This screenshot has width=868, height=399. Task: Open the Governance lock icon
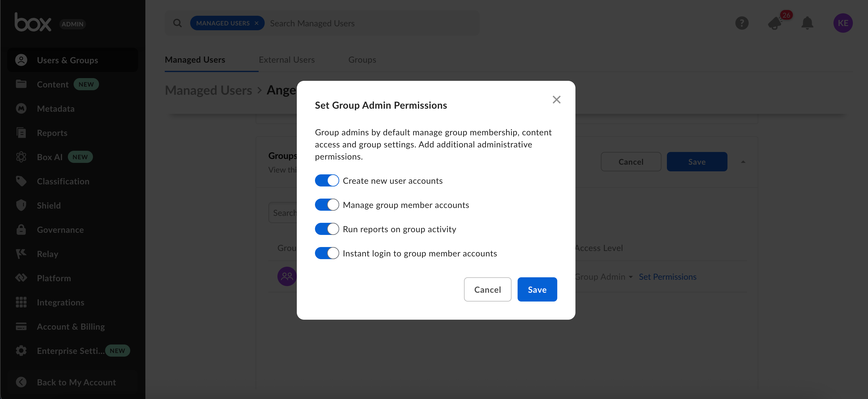[x=21, y=229]
